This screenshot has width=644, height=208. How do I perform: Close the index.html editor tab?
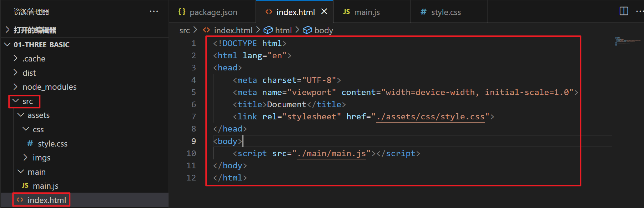pos(324,11)
